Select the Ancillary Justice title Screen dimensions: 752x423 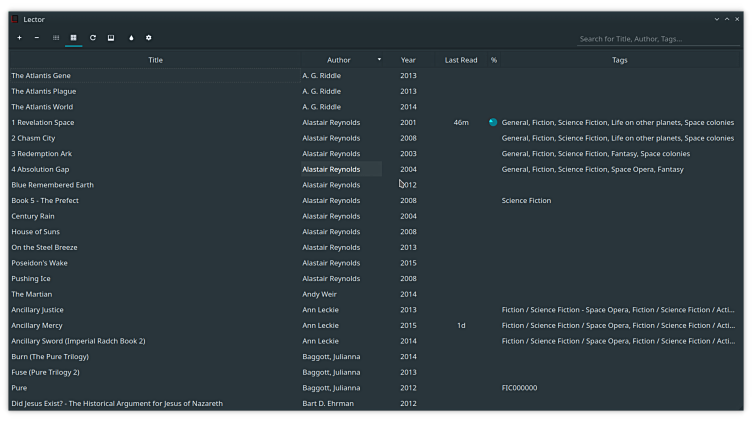[x=38, y=310]
